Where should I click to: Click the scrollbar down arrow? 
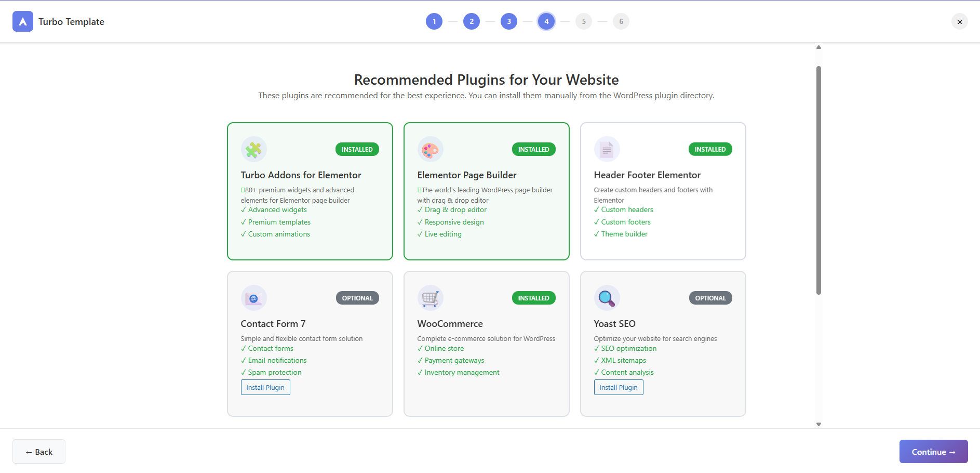[x=818, y=425]
